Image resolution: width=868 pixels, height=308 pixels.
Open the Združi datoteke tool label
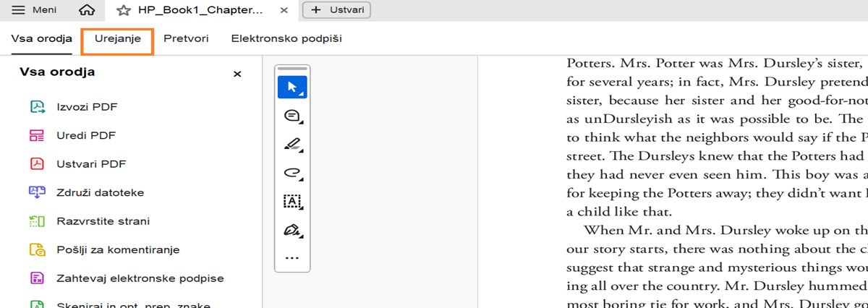click(101, 192)
